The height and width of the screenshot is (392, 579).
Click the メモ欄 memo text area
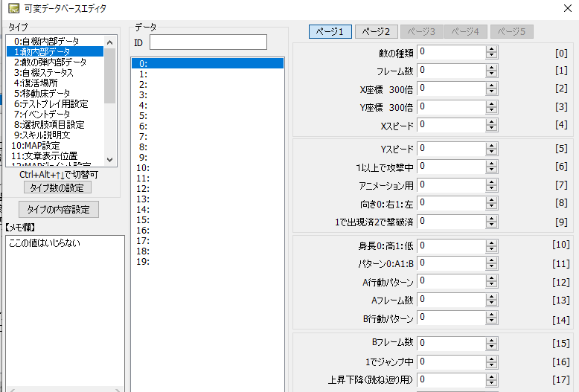point(65,313)
